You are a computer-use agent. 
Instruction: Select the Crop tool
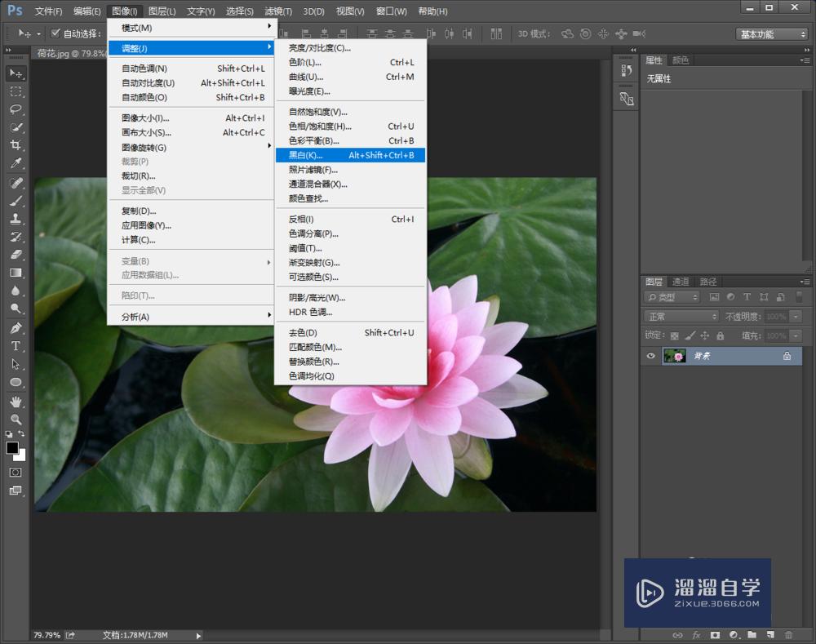tap(16, 145)
